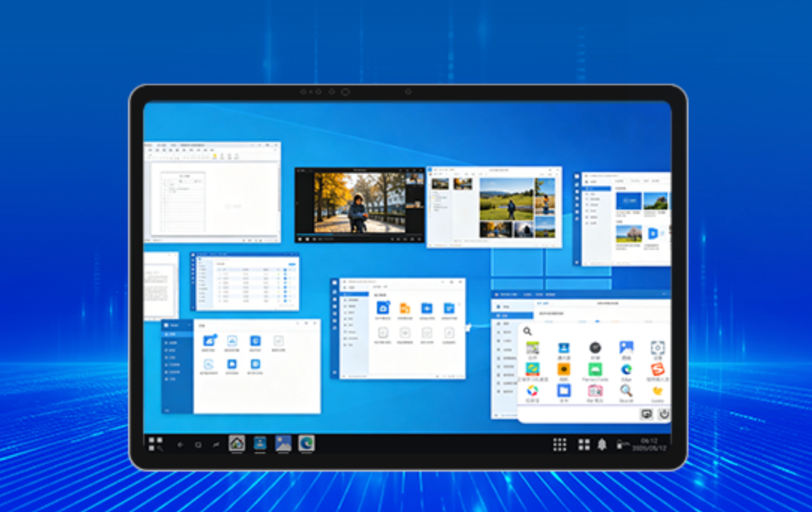Image resolution: width=812 pixels, height=512 pixels.
Task: Open the house app pinned on taskbar
Action: coord(237,444)
